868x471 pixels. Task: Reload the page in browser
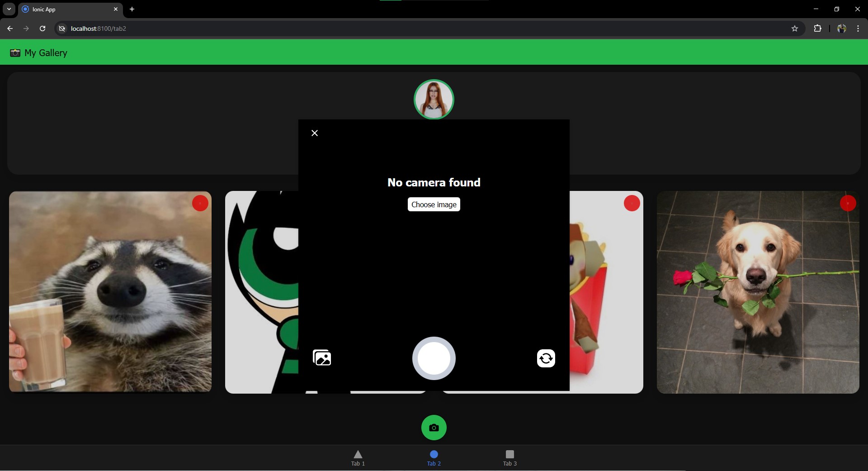[42, 29]
